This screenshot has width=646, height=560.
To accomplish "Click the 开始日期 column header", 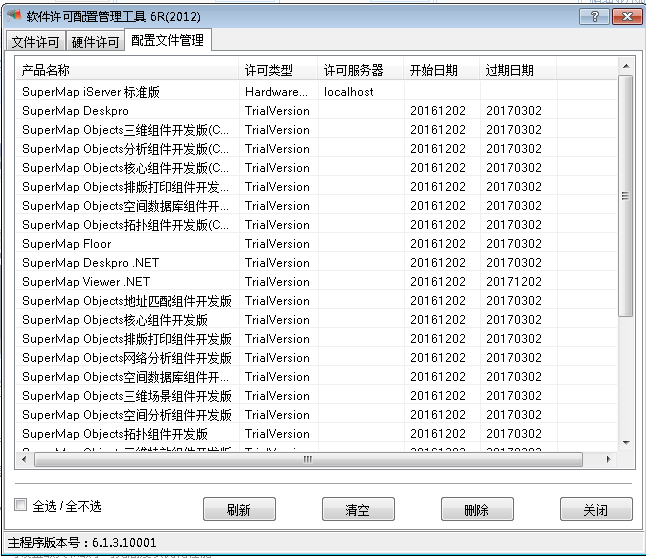I will point(442,70).
